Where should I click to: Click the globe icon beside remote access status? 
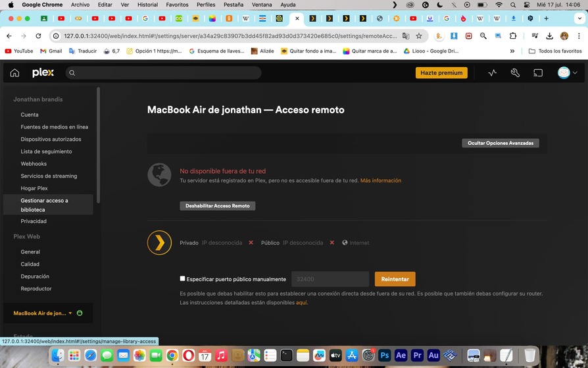point(159,174)
